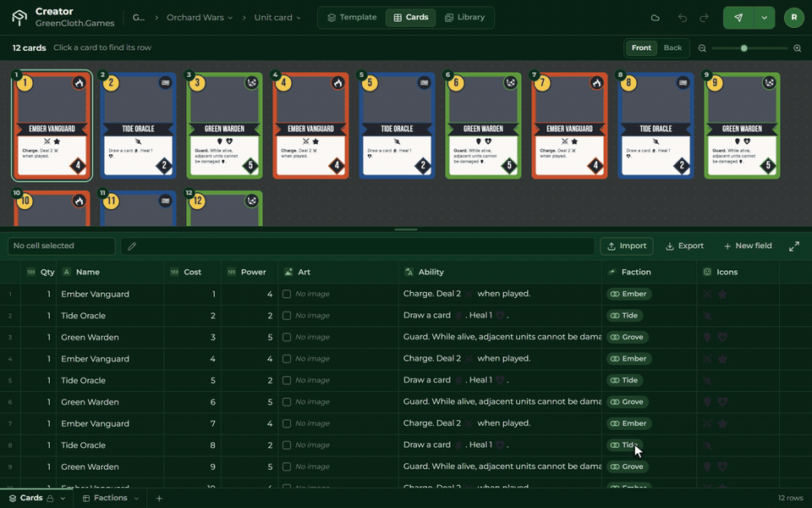Viewport: 812px width, 508px height.
Task: Open the Factions sheet tab chevron menu
Action: (136, 498)
